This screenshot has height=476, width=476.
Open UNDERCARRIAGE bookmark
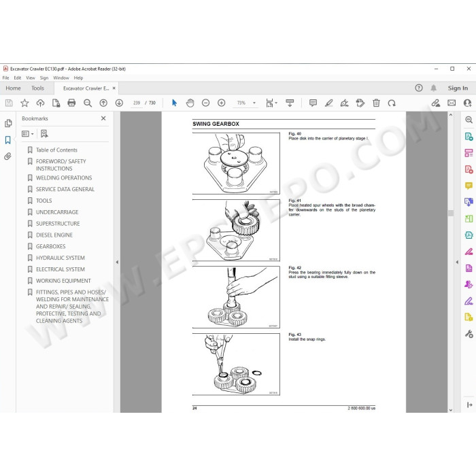[x=57, y=212]
